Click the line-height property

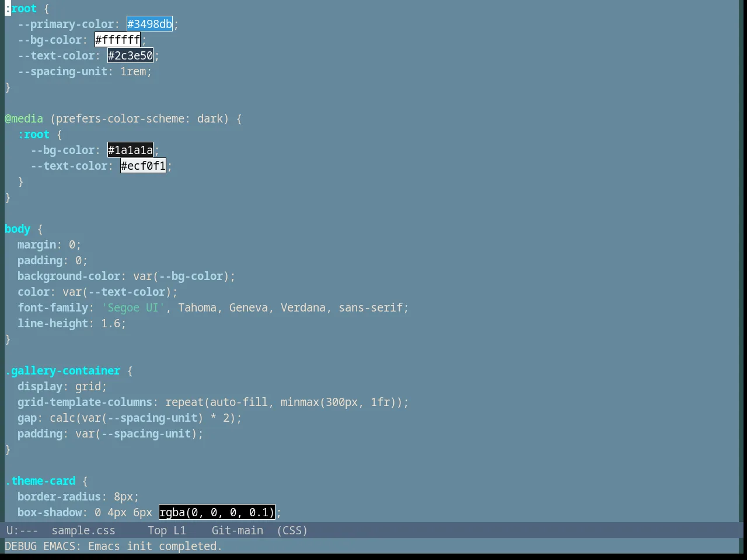[53, 323]
